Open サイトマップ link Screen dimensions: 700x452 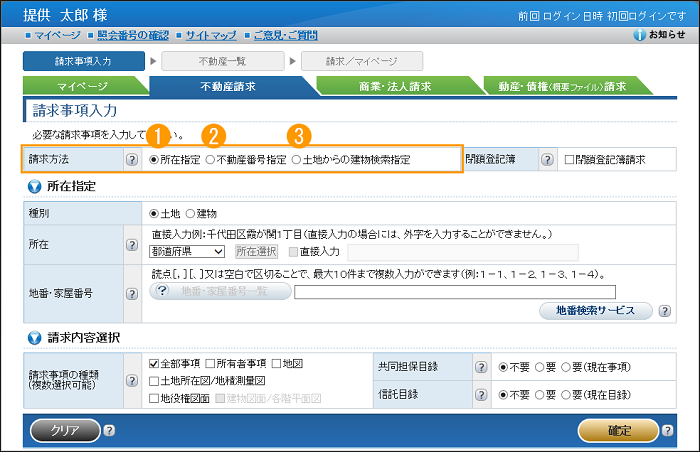pyautogui.click(x=211, y=35)
